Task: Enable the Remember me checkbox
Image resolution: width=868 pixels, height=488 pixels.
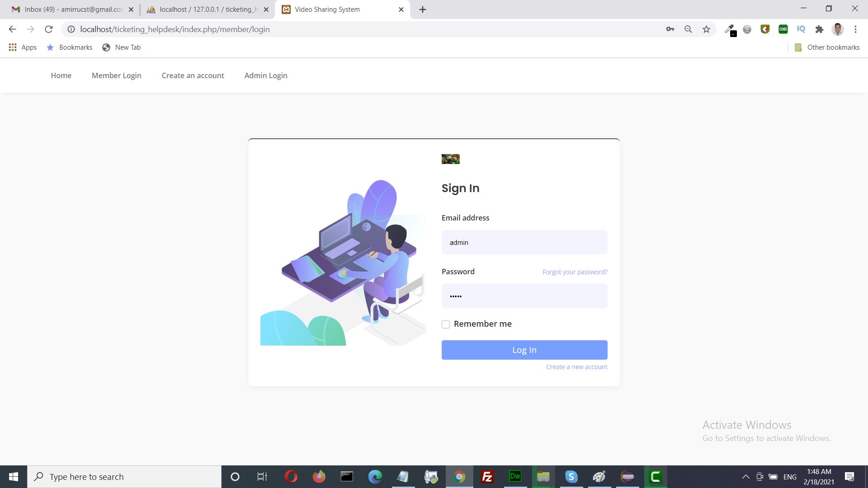Action: click(446, 324)
